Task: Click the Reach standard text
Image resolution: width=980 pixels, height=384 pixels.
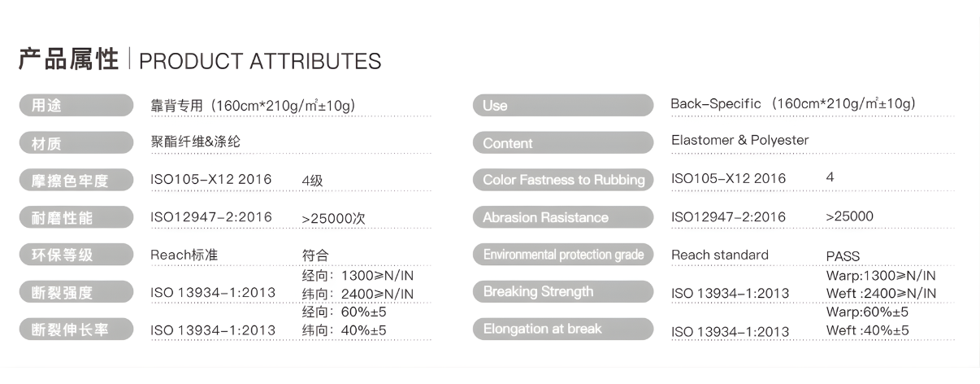Action: click(x=719, y=255)
